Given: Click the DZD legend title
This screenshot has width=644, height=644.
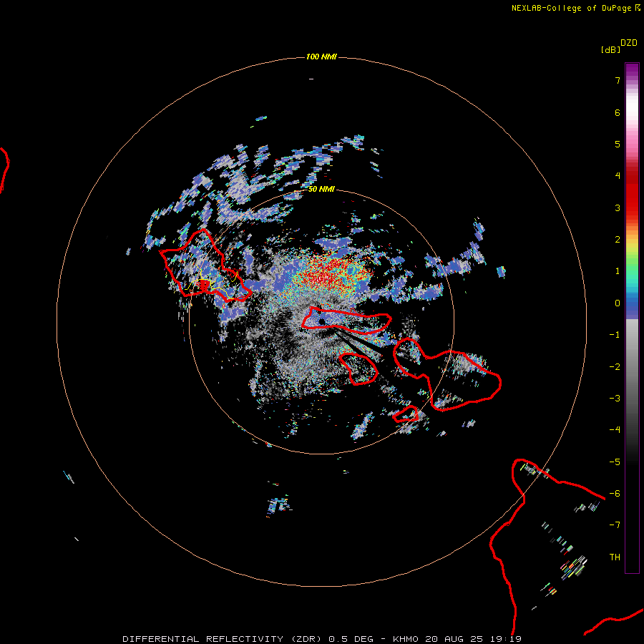Looking at the screenshot, I should pos(629,43).
